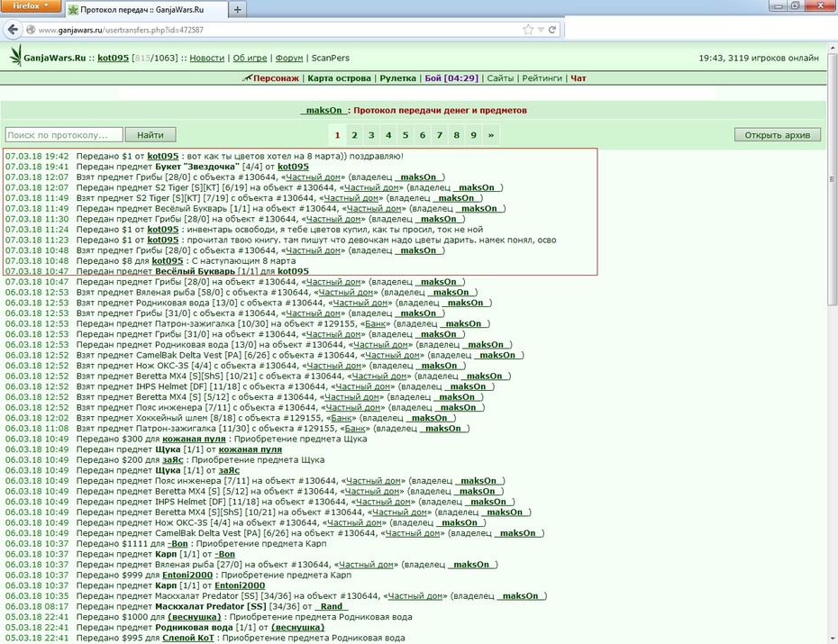The image size is (838, 644).
Task: Focus the Поиск по протоколу search field
Action: point(64,134)
